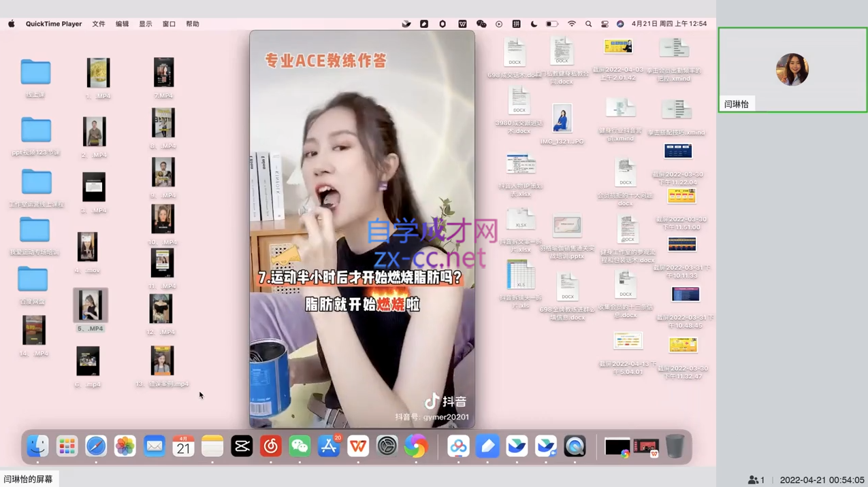
Task: Open the battery status menu
Action: pyautogui.click(x=552, y=24)
